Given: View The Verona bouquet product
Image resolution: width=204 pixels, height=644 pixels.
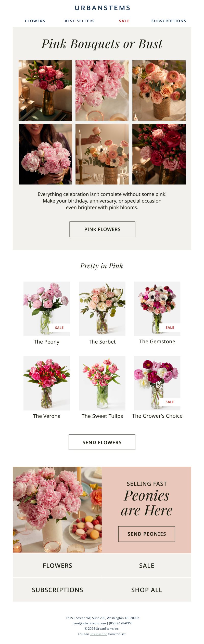Looking at the screenshot, I should coord(47,383).
